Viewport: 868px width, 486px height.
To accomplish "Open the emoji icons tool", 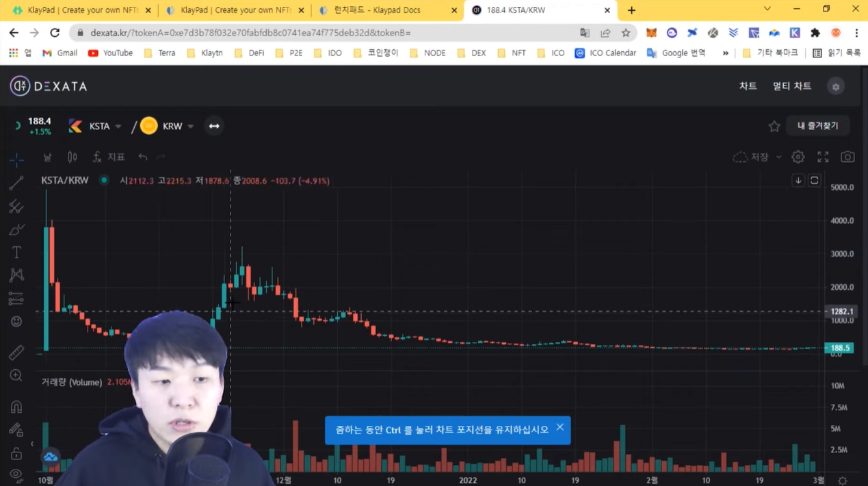I will (16, 321).
